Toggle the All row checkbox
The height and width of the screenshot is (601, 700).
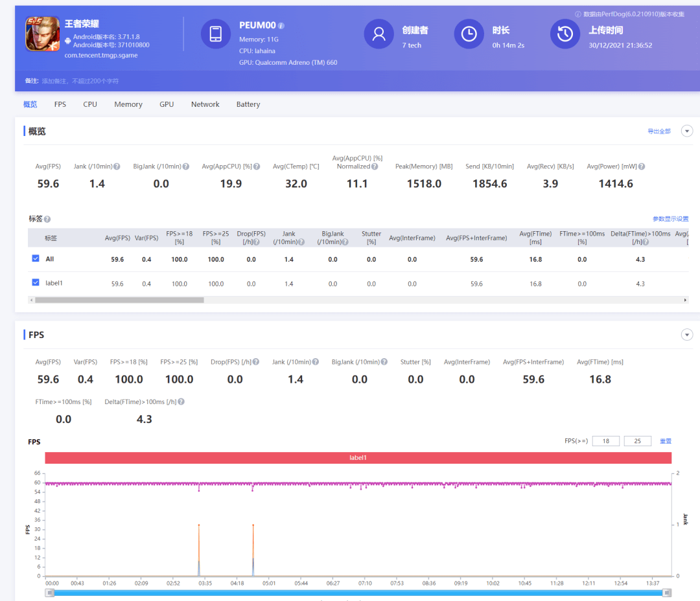click(x=36, y=258)
